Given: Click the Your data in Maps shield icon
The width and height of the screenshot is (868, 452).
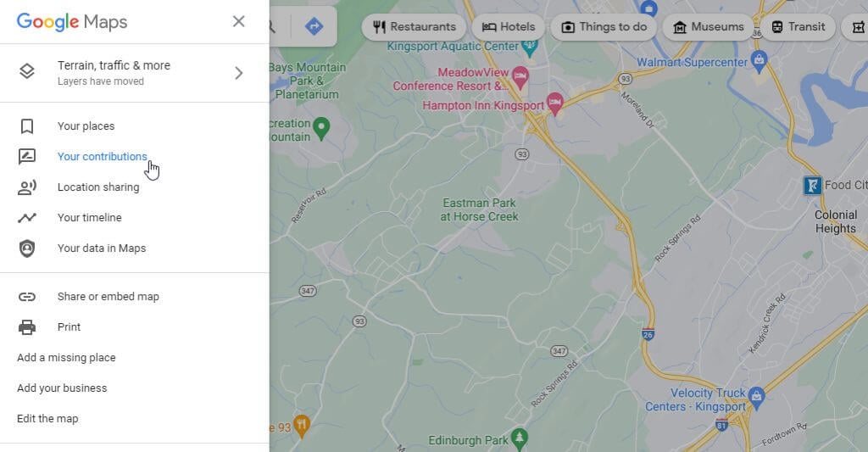Looking at the screenshot, I should (x=26, y=248).
